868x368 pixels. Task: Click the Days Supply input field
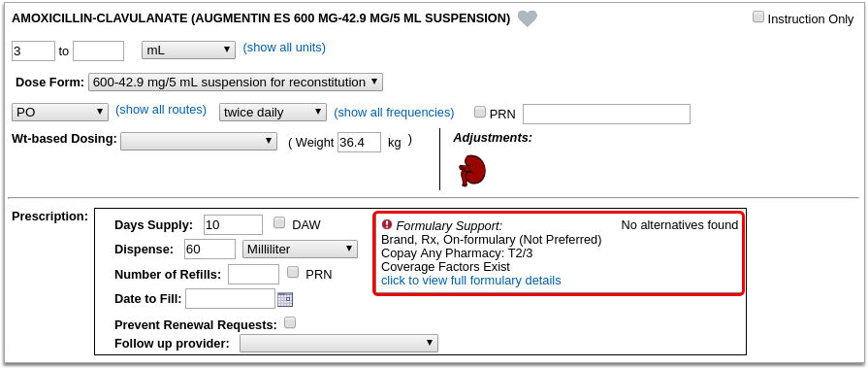click(x=233, y=224)
